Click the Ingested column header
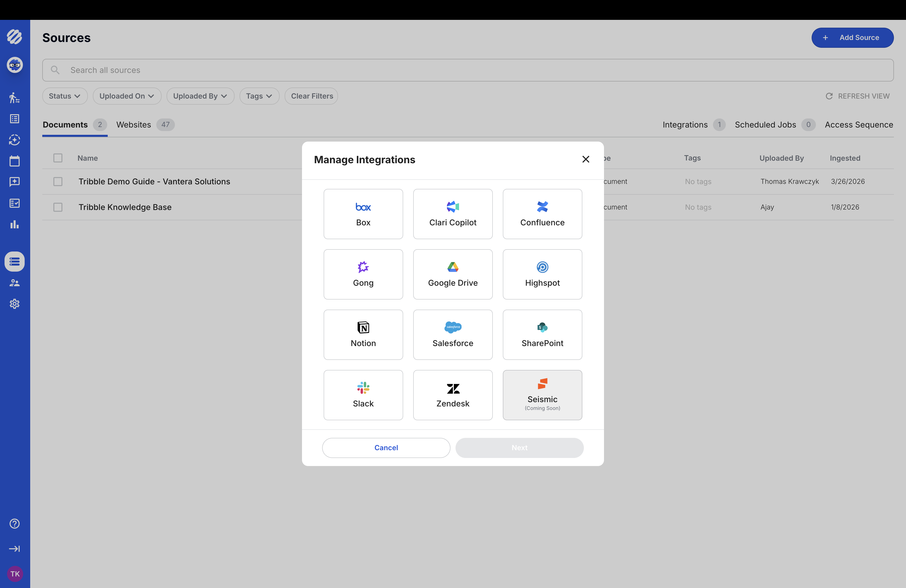 (x=845, y=158)
